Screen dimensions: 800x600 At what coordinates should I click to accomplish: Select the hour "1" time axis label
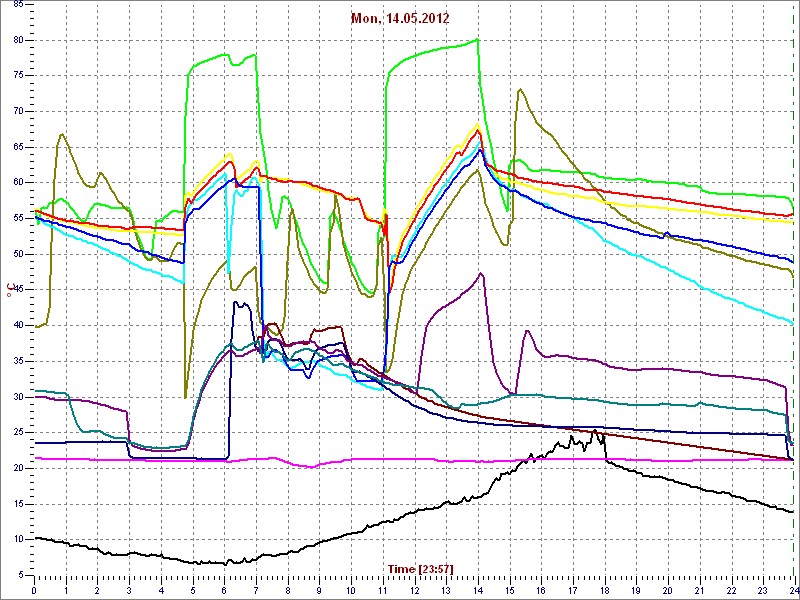pos(66,589)
